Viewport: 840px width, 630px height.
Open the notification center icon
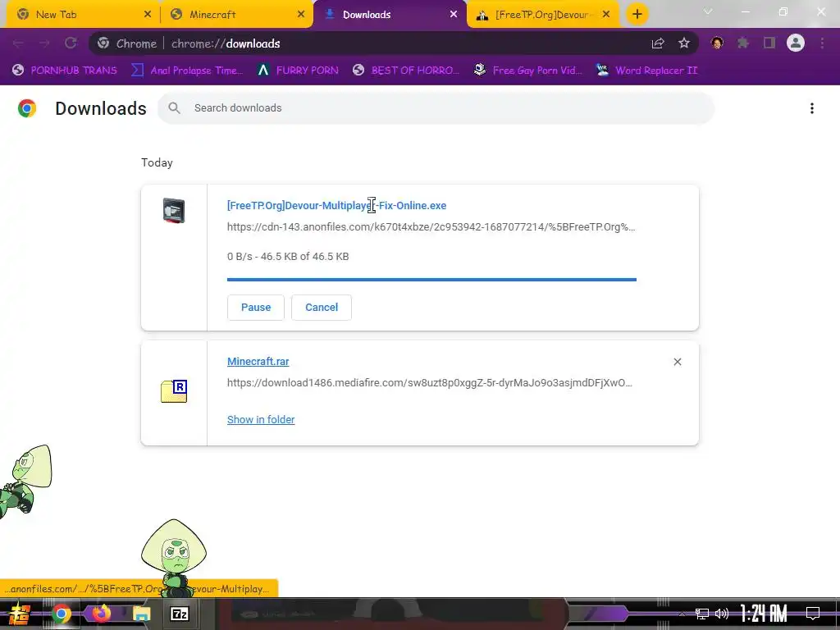813,614
